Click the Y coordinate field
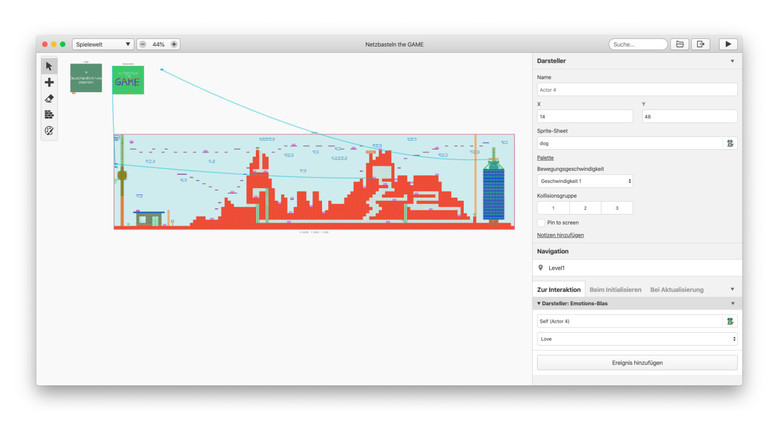Image resolution: width=768 pixels, height=432 pixels. pyautogui.click(x=690, y=117)
